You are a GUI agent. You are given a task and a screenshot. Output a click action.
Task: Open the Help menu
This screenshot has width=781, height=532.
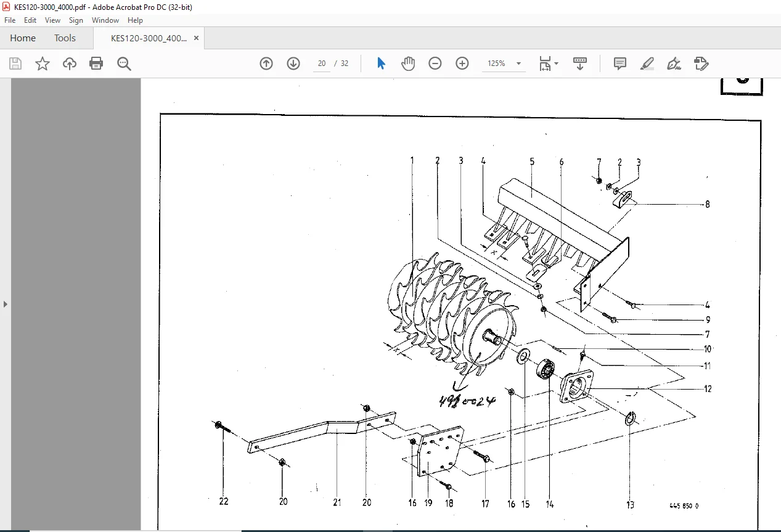[135, 20]
